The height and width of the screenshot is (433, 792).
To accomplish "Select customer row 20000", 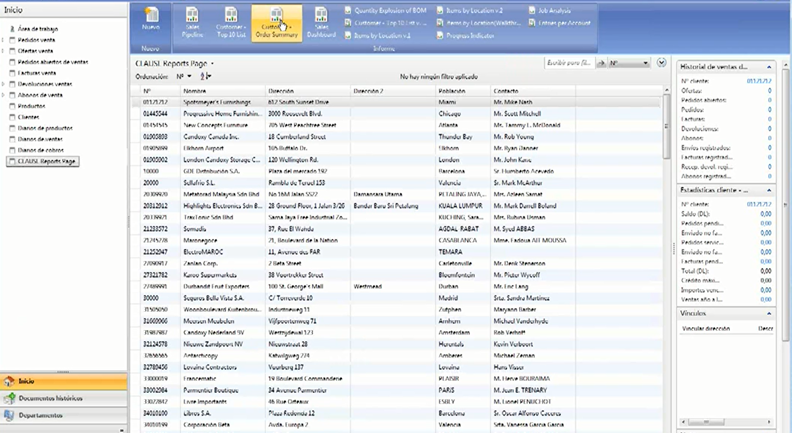I will tap(395, 183).
